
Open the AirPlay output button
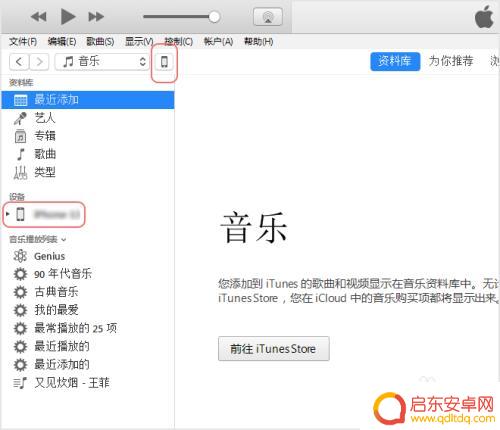coord(268,17)
